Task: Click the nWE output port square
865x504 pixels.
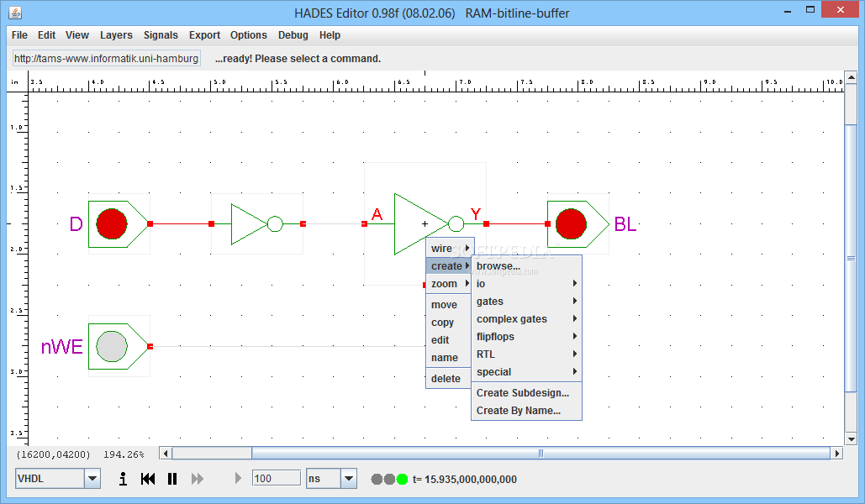Action: click(x=150, y=346)
